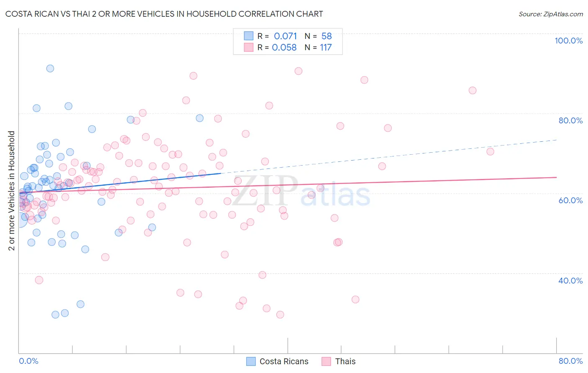Click the blue swatch beside R = 0.071
The width and height of the screenshot is (588, 373).
coord(249,36)
